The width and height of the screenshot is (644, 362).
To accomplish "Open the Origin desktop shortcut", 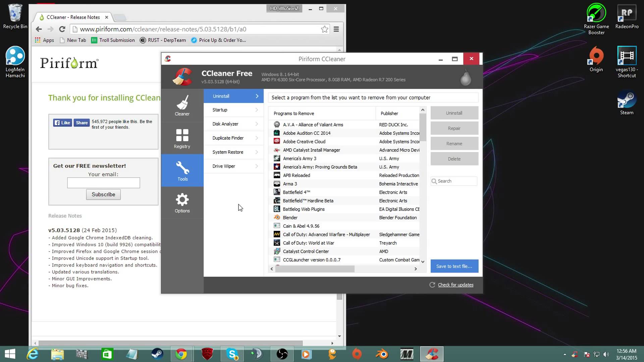I will coord(596,59).
